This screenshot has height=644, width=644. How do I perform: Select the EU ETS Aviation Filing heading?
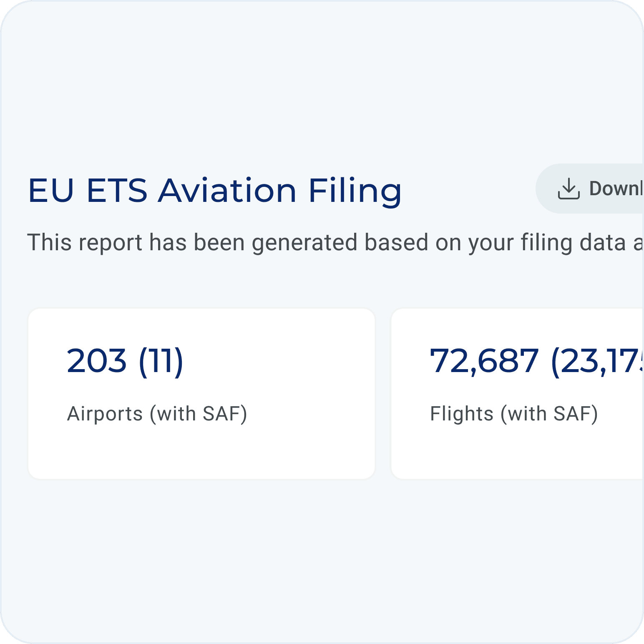(x=215, y=191)
